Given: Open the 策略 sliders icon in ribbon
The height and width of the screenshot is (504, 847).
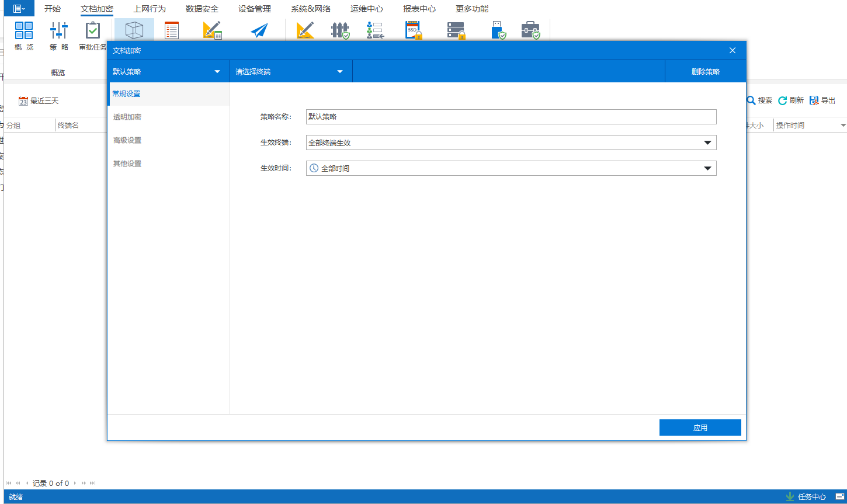Looking at the screenshot, I should [x=58, y=30].
